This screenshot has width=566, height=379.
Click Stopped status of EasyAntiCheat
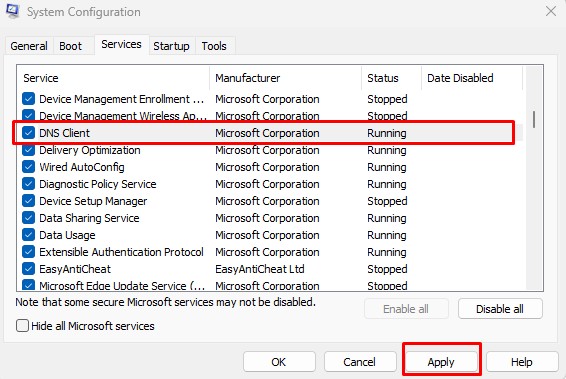387,269
